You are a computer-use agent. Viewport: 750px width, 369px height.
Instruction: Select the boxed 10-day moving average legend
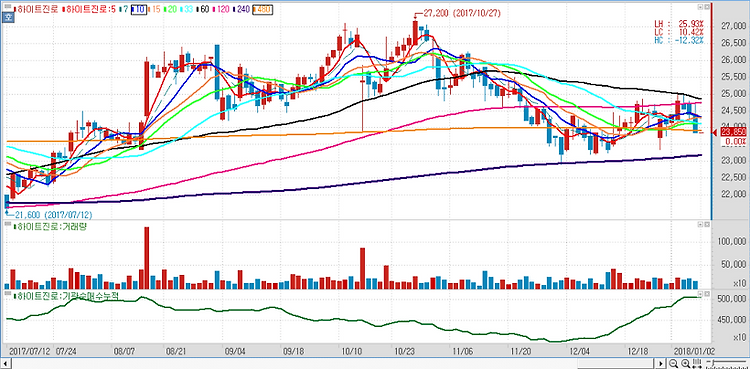139,9
